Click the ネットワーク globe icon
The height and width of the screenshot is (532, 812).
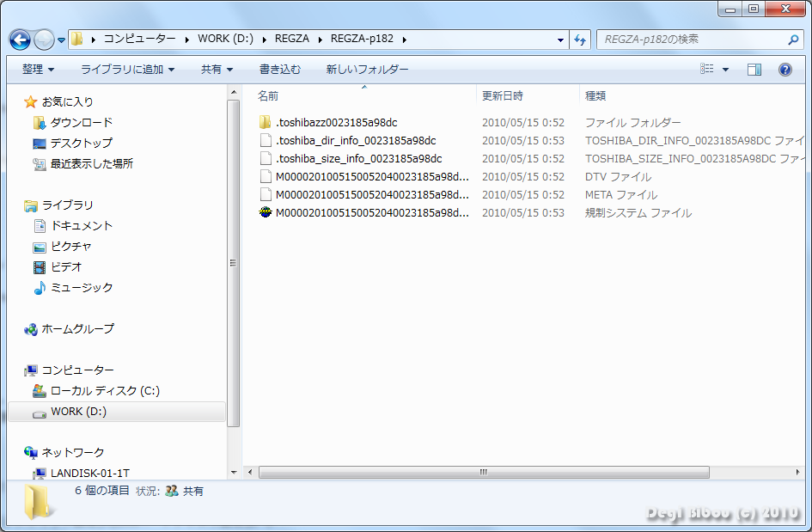pos(31,453)
